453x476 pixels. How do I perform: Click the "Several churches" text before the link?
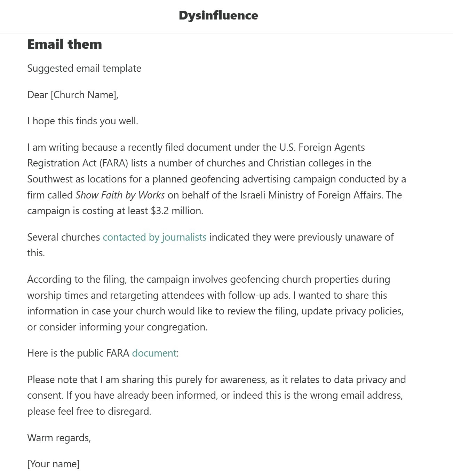point(63,237)
